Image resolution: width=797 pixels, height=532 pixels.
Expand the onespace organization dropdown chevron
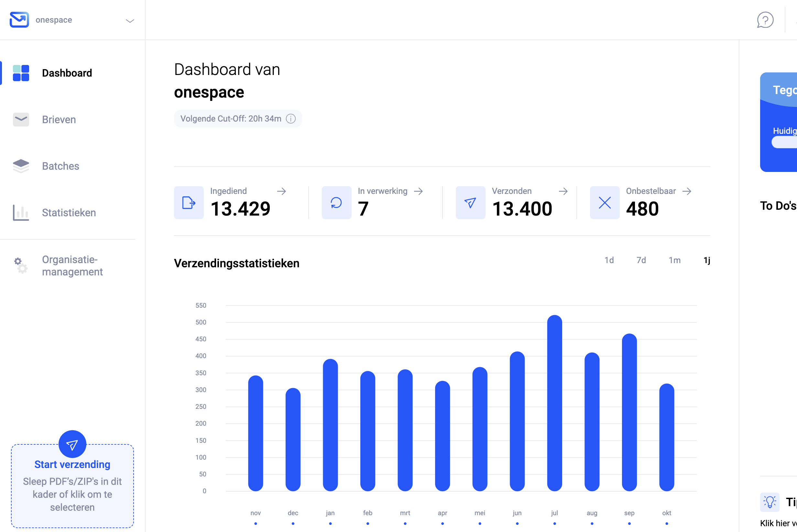point(130,21)
